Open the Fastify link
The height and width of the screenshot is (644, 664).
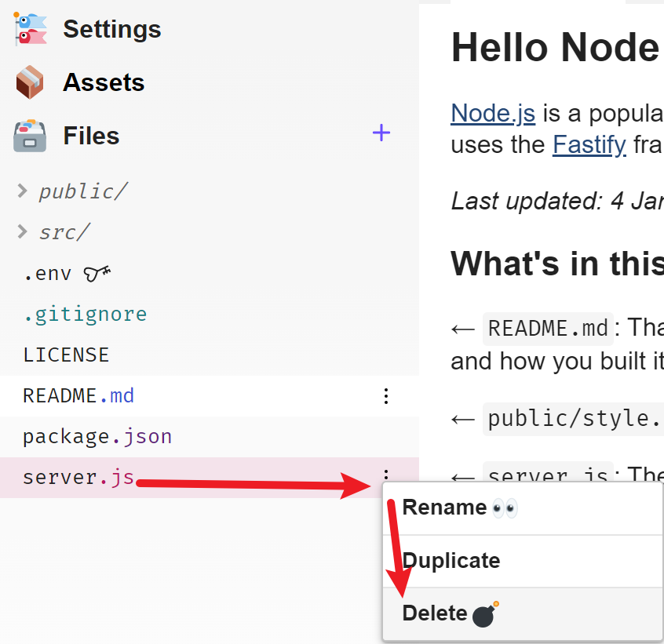coord(589,145)
